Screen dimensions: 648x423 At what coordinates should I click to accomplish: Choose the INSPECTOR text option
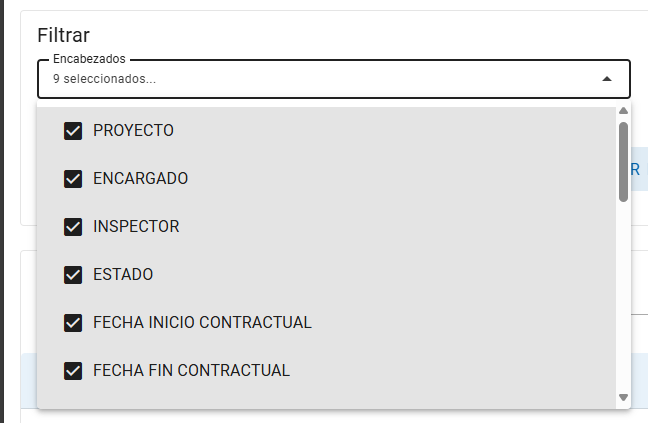[x=136, y=226]
